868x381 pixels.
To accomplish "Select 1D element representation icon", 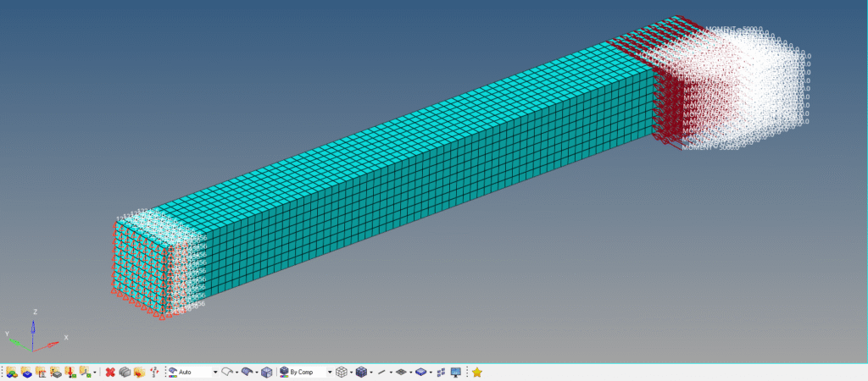I will pos(381,373).
